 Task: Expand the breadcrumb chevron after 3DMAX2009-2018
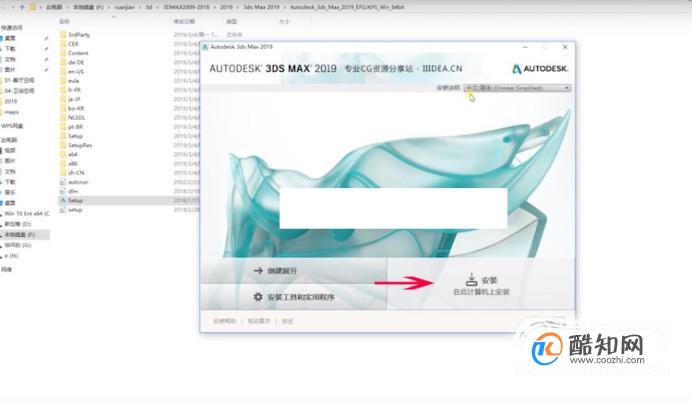click(x=214, y=8)
